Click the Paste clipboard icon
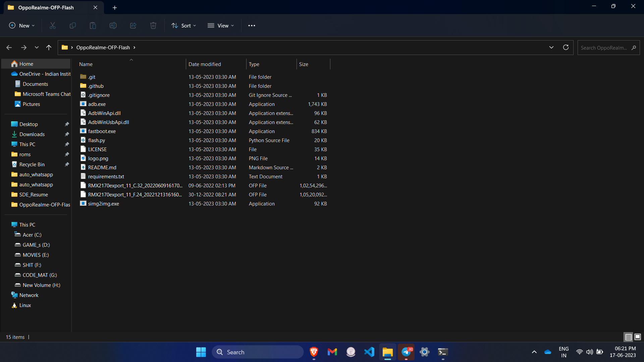 click(93, 25)
